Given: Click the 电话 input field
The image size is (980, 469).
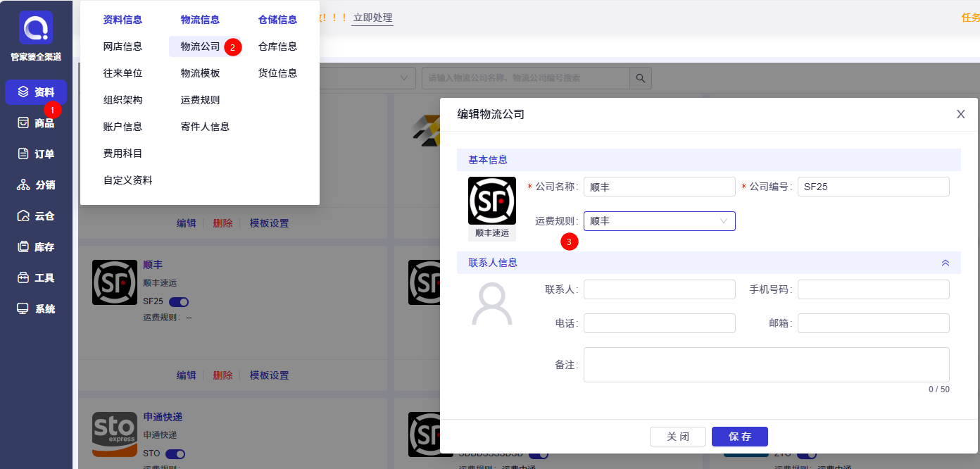Looking at the screenshot, I should [660, 323].
